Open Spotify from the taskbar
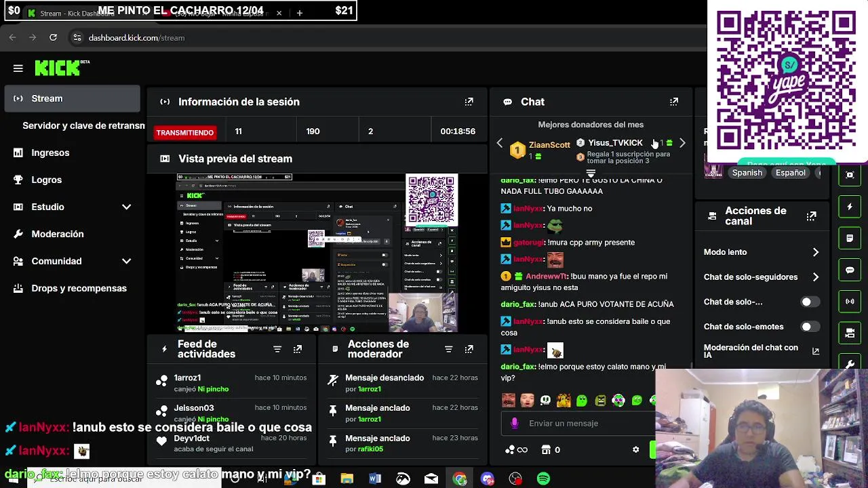 [543, 479]
